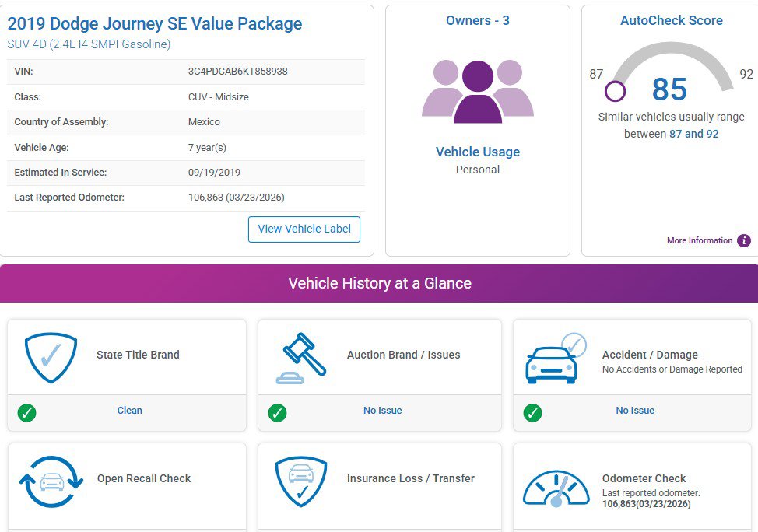Click the green checkmark beside Clean
Image resolution: width=758 pixels, height=532 pixels.
click(26, 413)
